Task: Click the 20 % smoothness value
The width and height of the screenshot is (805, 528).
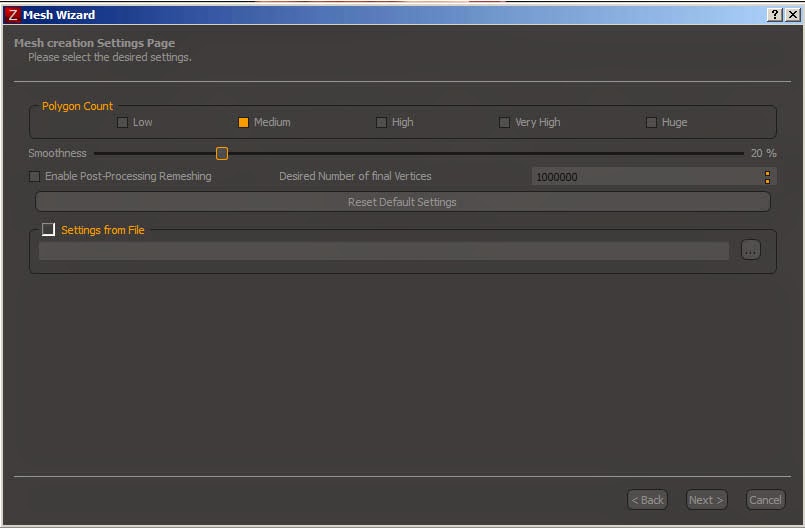Action: [x=763, y=153]
